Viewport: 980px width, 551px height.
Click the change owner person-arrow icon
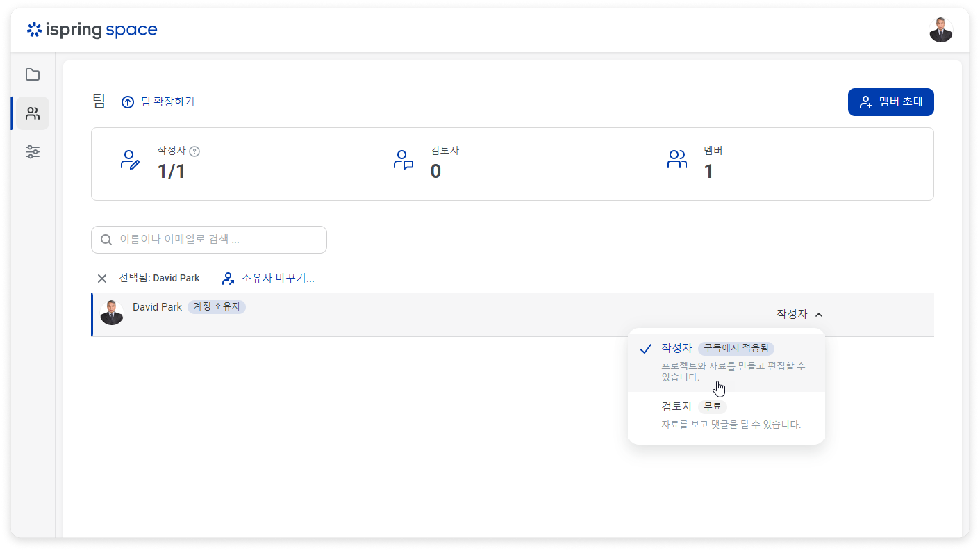point(228,279)
